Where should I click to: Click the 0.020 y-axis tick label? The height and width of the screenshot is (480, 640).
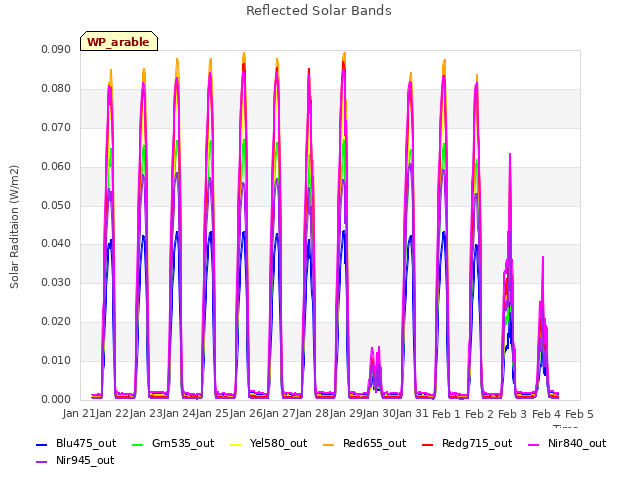click(x=56, y=322)
